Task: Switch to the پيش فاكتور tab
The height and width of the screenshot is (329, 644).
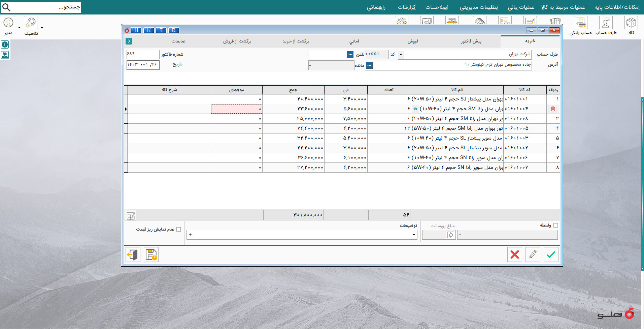Action: pyautogui.click(x=471, y=41)
